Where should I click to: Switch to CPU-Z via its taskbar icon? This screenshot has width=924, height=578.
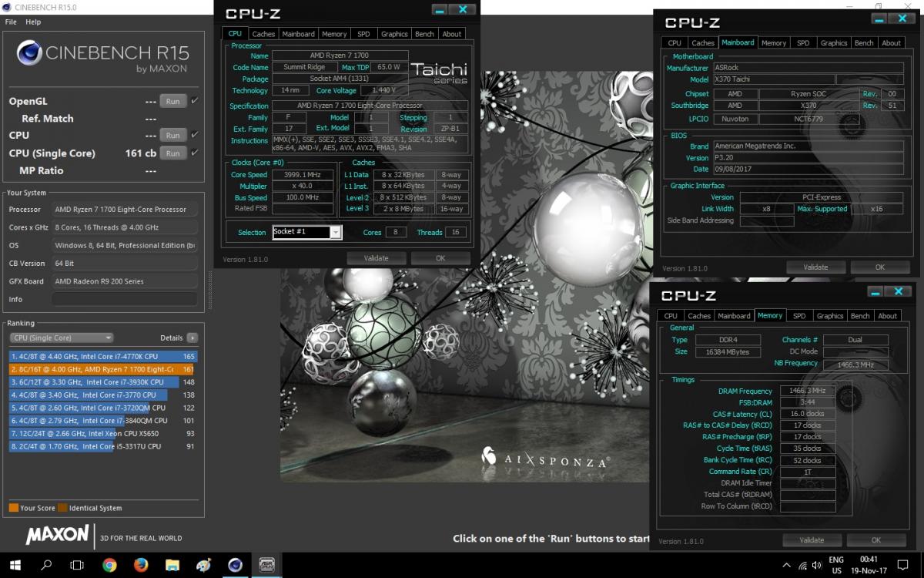coord(267,565)
